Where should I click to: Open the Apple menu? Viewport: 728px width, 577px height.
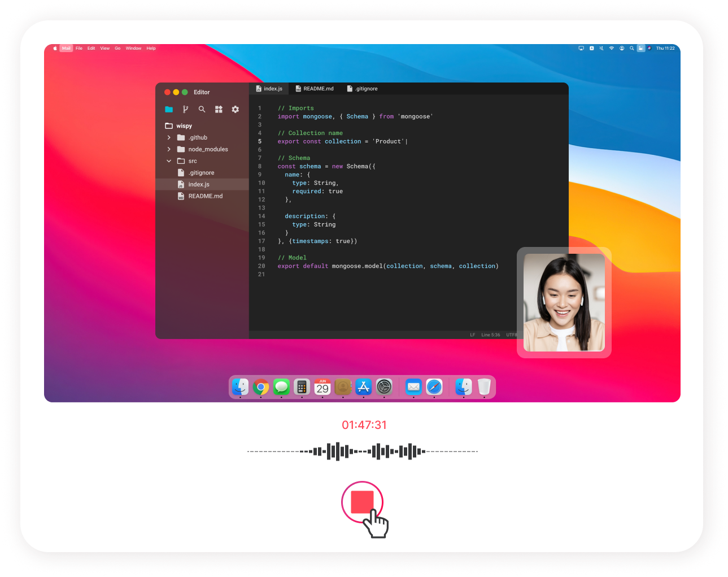click(55, 49)
